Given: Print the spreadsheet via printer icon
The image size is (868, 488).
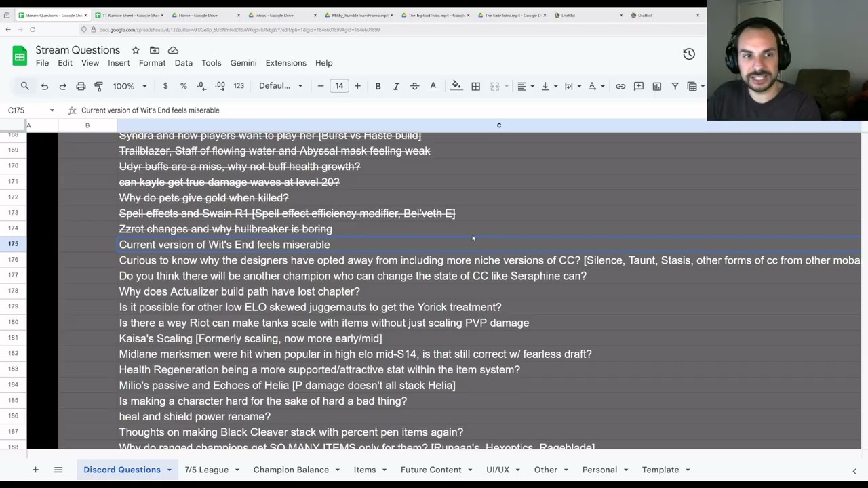Looking at the screenshot, I should (81, 86).
